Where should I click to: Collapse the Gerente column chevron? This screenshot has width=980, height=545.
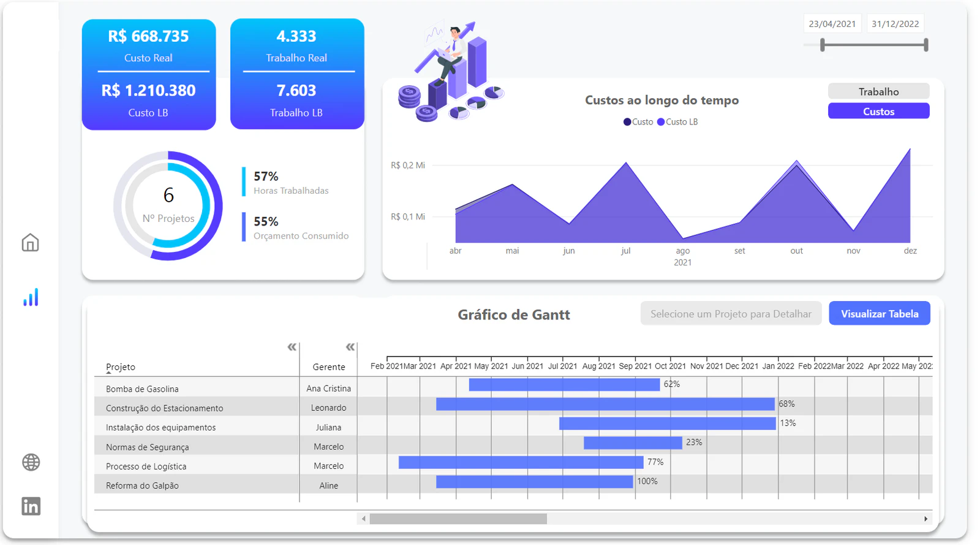pos(350,347)
